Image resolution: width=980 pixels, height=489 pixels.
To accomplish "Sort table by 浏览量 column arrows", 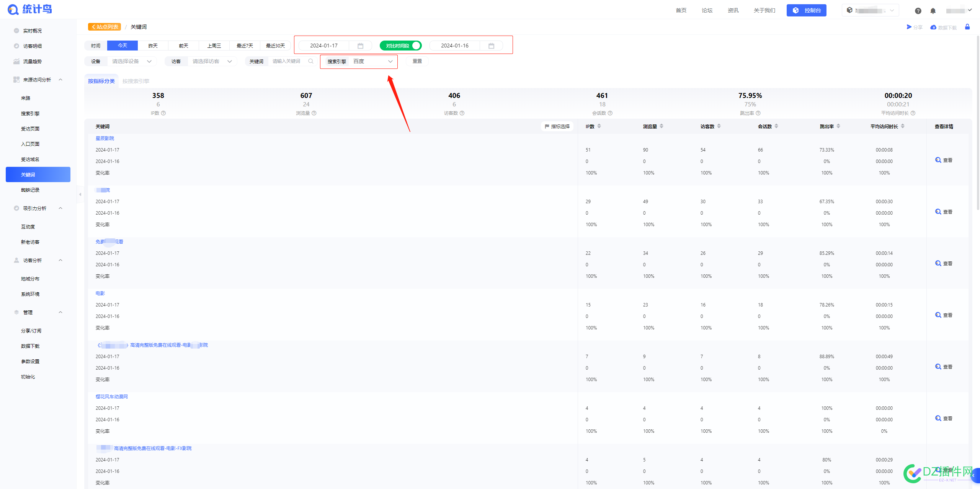I will coord(661,126).
